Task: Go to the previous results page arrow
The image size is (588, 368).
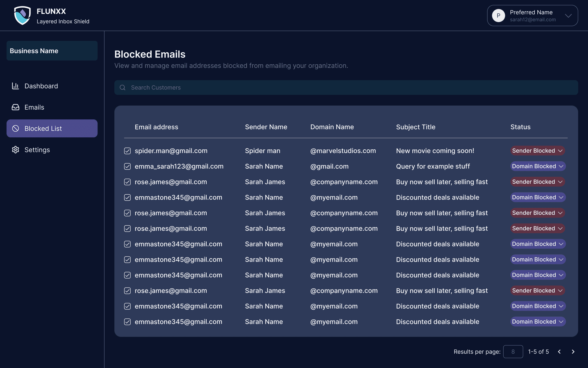Action: [559, 352]
